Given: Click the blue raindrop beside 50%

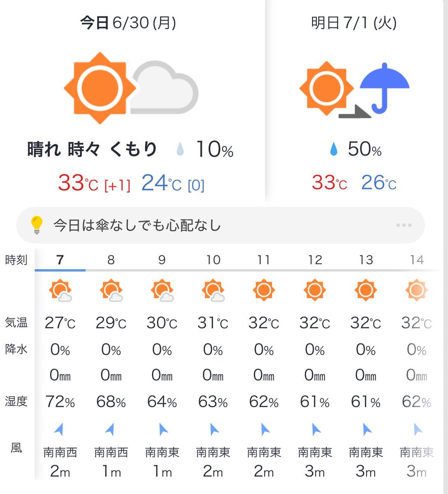Looking at the screenshot, I should pyautogui.click(x=334, y=149).
